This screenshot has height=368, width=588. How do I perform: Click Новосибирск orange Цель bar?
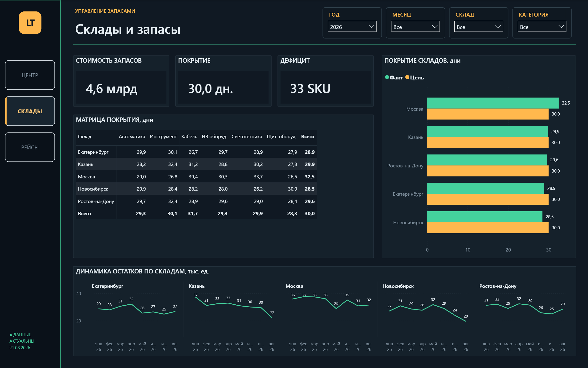point(488,228)
